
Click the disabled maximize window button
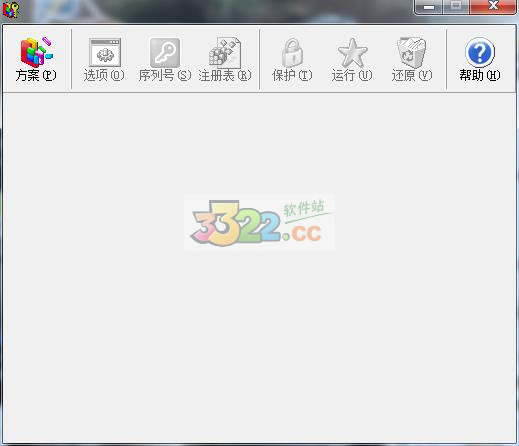[456, 6]
